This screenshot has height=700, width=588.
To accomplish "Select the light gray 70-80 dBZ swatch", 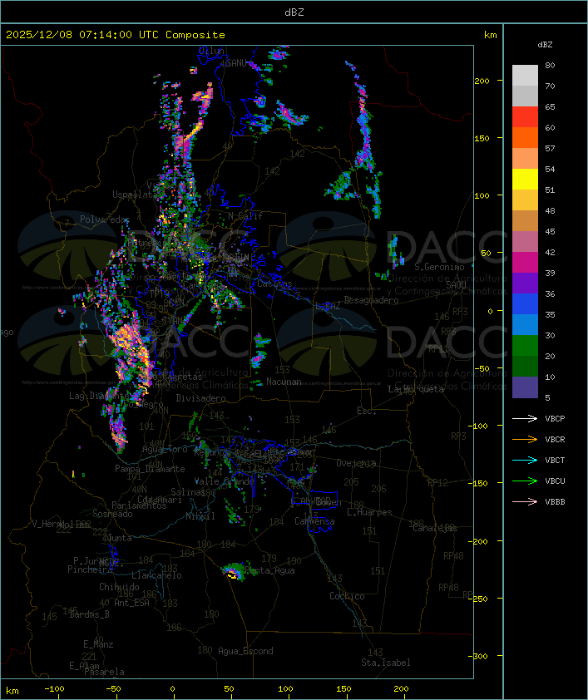I will pos(525,76).
